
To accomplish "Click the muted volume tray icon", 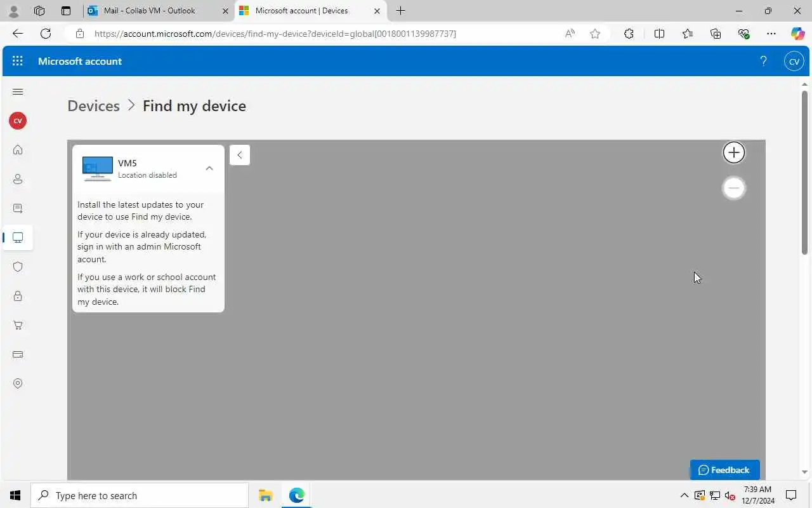I will coord(730,495).
